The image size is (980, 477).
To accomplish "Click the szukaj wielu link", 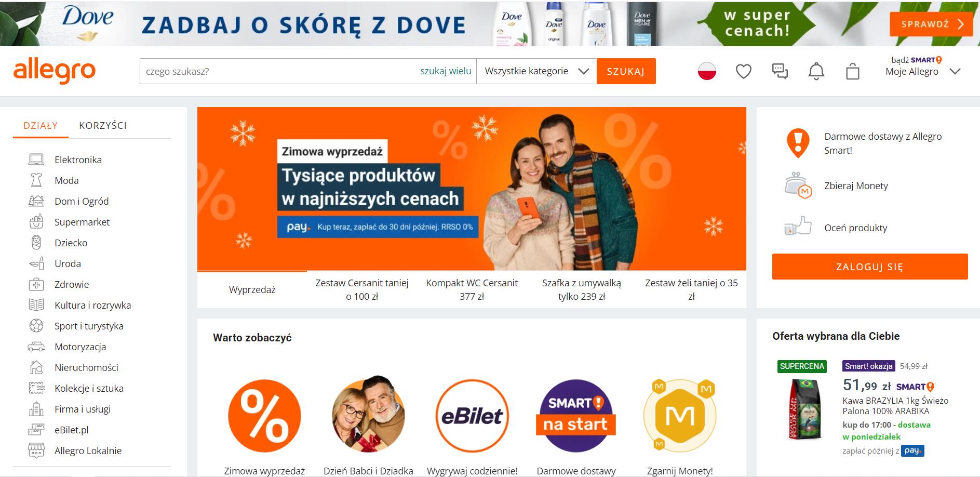I will pyautogui.click(x=446, y=71).
